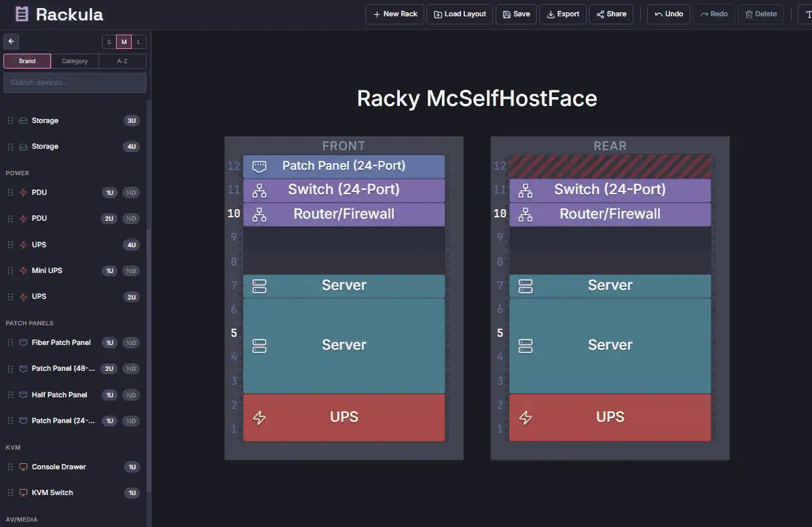Click the New Rack button
The height and width of the screenshot is (527, 812).
pos(394,14)
